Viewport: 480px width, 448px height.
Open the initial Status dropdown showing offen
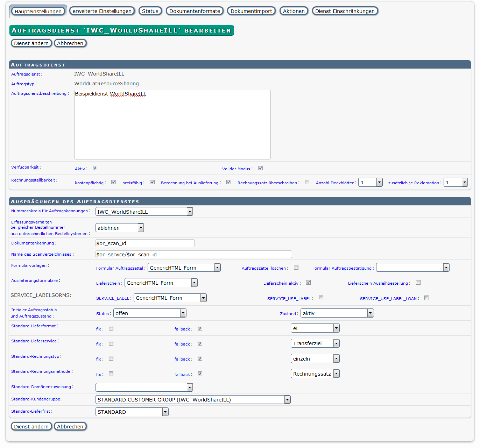pyautogui.click(x=150, y=313)
